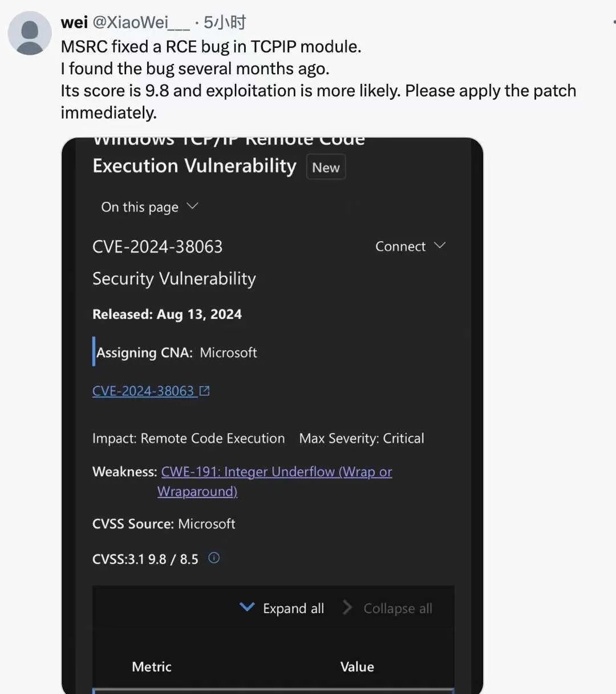Image resolution: width=616 pixels, height=694 pixels.
Task: Click the 5小时 timestamp
Action: 222,23
